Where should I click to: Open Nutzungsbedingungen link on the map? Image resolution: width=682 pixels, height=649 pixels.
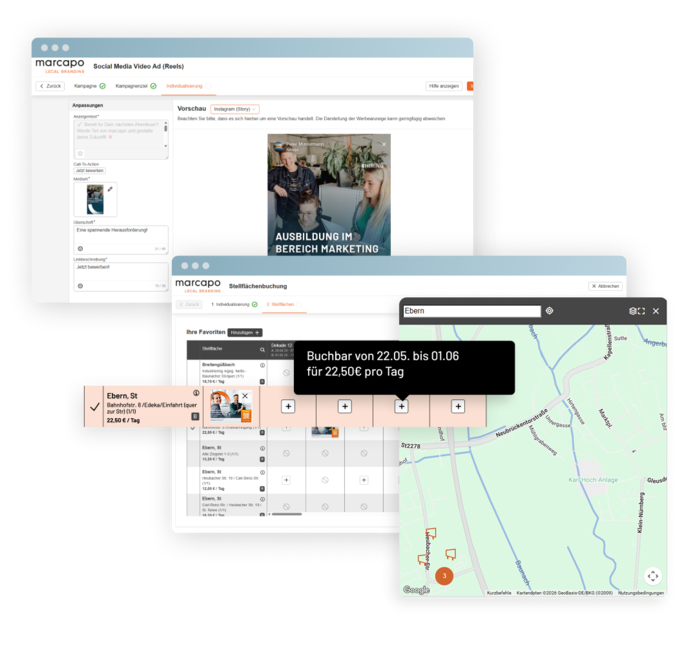point(641,593)
